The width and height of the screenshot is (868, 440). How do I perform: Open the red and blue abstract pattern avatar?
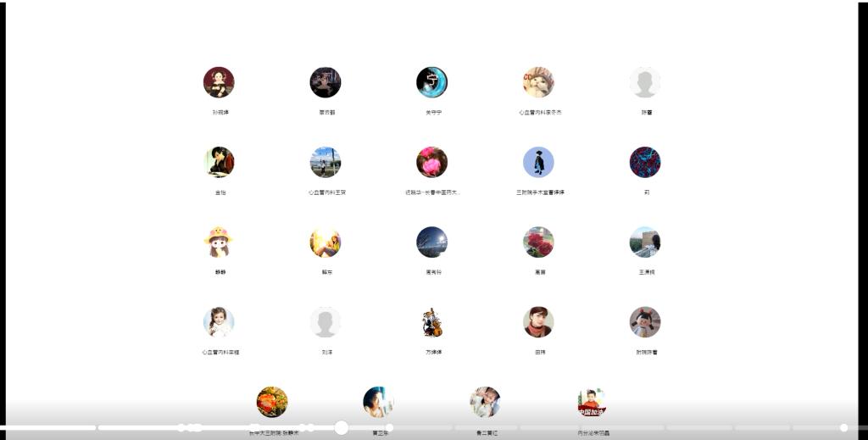tap(645, 162)
